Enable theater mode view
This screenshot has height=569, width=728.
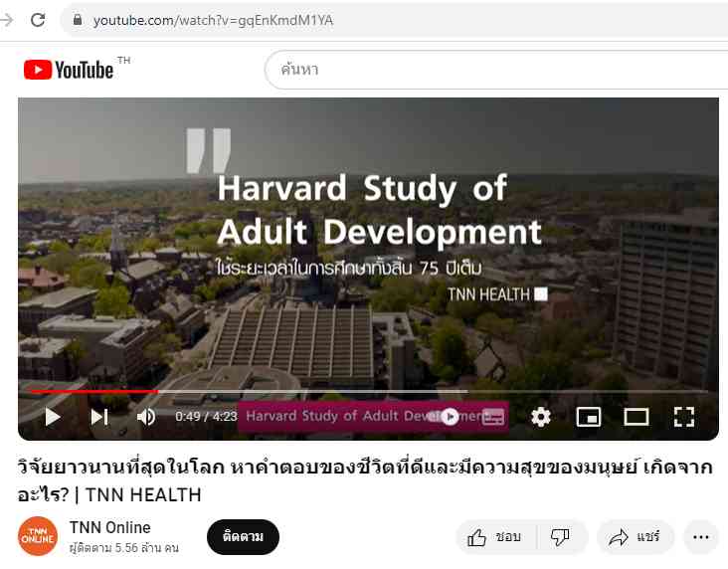[637, 417]
